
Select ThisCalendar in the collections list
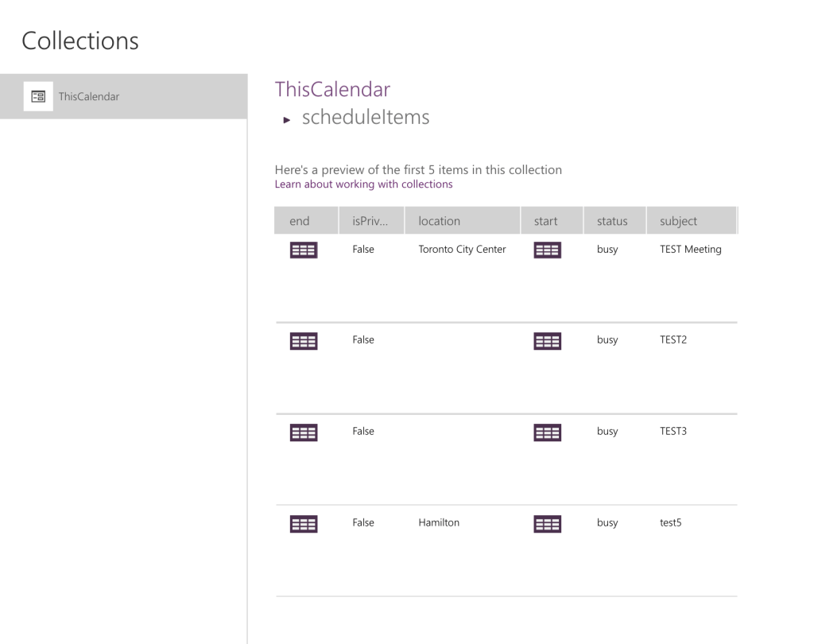(89, 97)
